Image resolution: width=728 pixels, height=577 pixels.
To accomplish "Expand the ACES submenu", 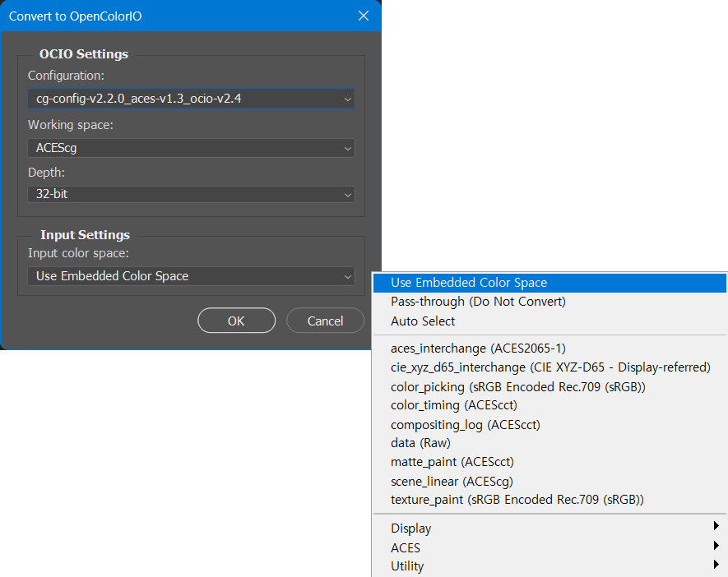I will coord(549,547).
